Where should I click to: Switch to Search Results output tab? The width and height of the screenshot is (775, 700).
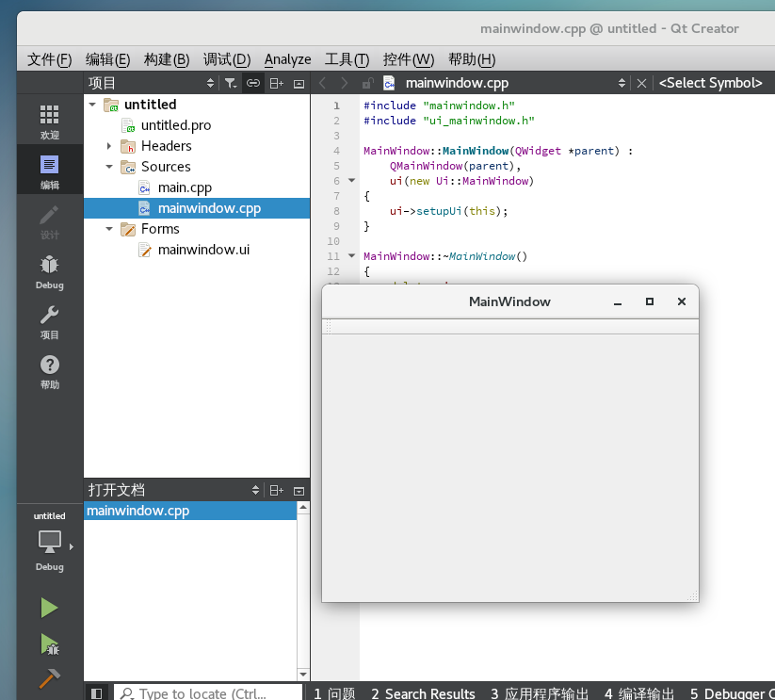tap(423, 693)
